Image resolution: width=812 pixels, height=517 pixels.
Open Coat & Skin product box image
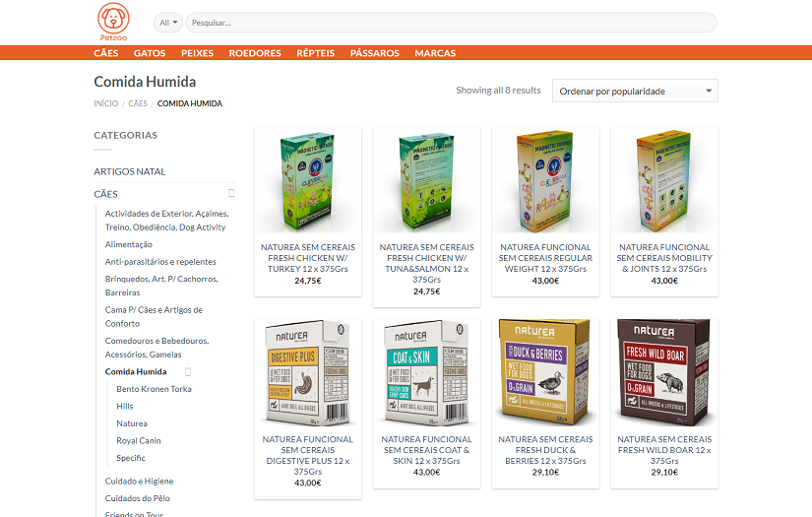tap(427, 373)
